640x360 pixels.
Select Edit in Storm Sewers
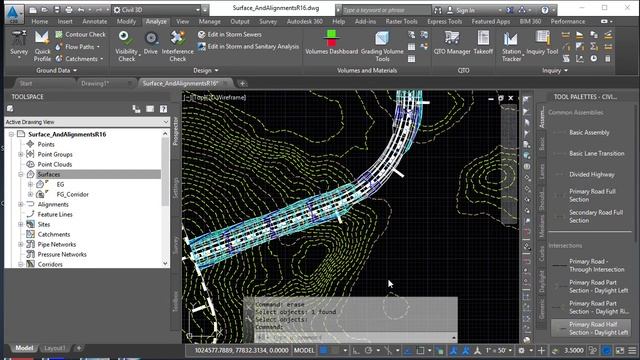tap(230, 35)
